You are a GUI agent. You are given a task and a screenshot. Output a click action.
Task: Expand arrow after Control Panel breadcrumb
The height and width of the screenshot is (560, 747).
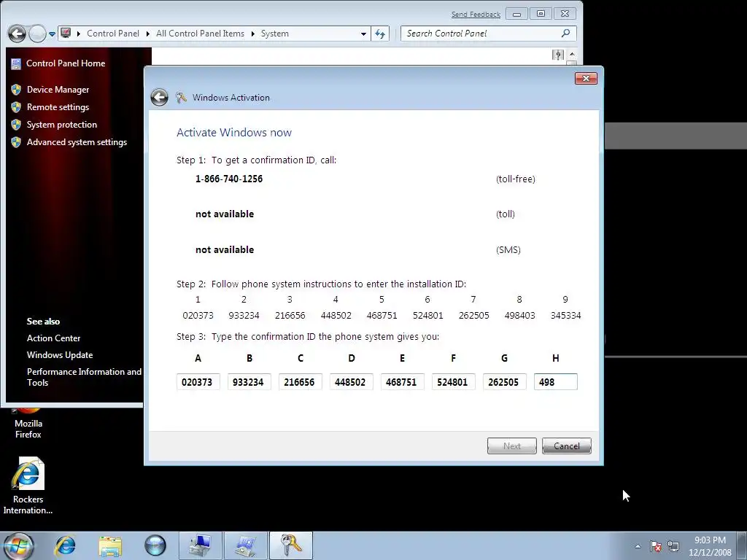(147, 34)
